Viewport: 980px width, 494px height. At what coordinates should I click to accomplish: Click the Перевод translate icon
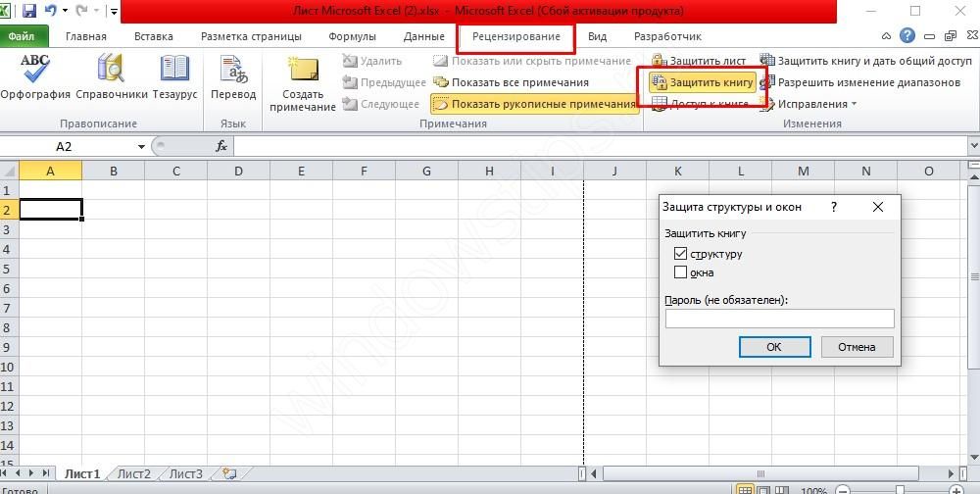coord(233,73)
